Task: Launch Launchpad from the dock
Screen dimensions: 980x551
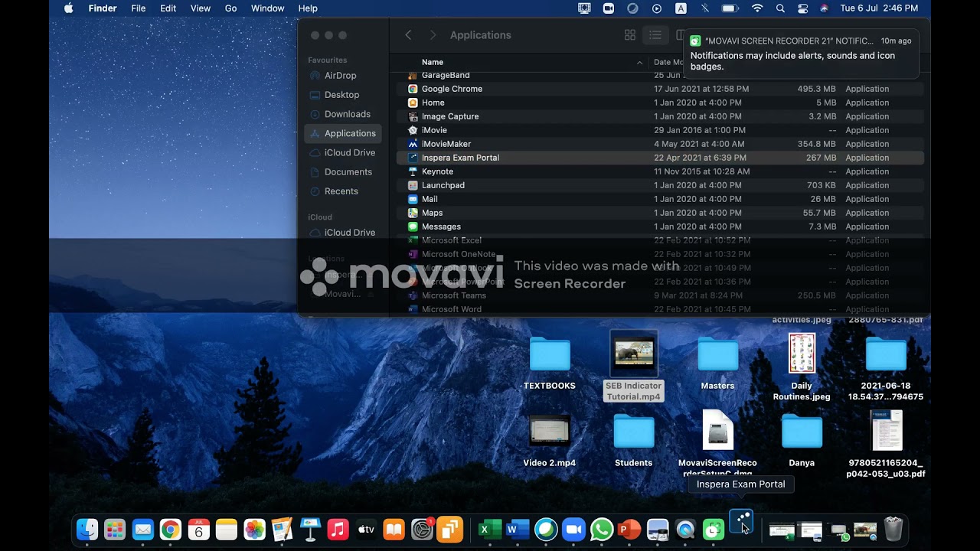Action: (115, 530)
